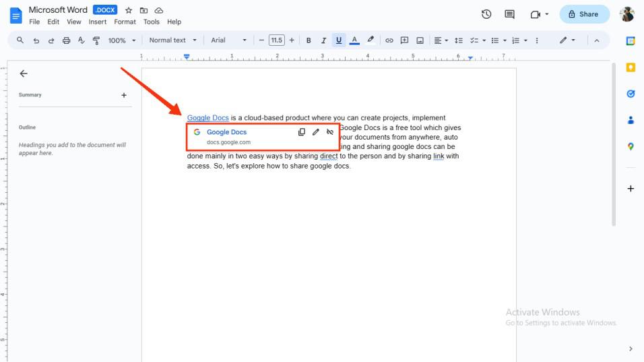Go to the Docs home icon
The width and height of the screenshot is (644, 362).
click(x=15, y=16)
